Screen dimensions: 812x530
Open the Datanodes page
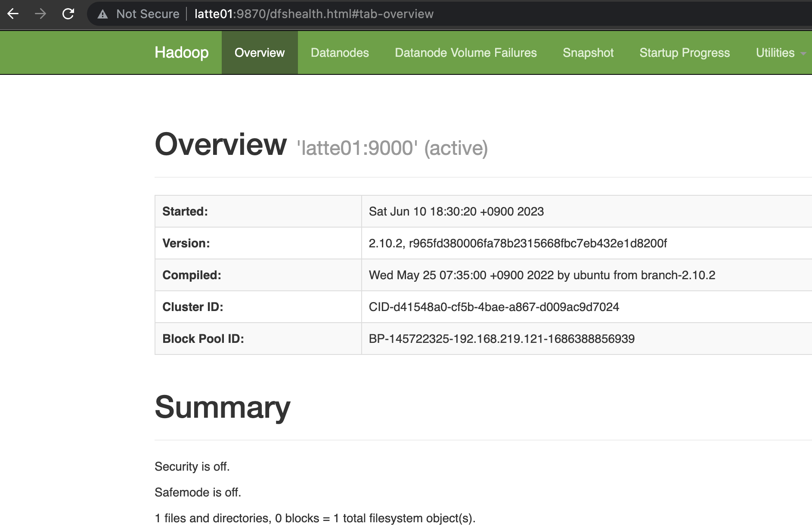click(x=340, y=52)
